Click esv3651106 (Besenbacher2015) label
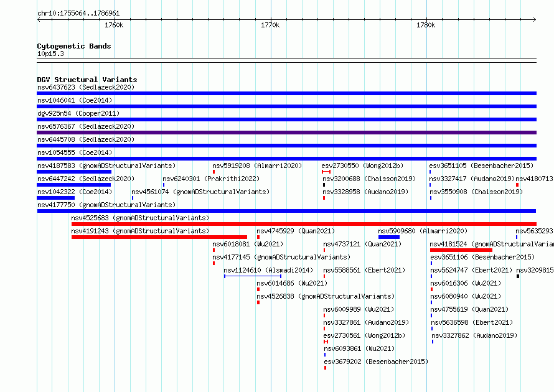Viewport: 554px width, 392px height. point(482,257)
